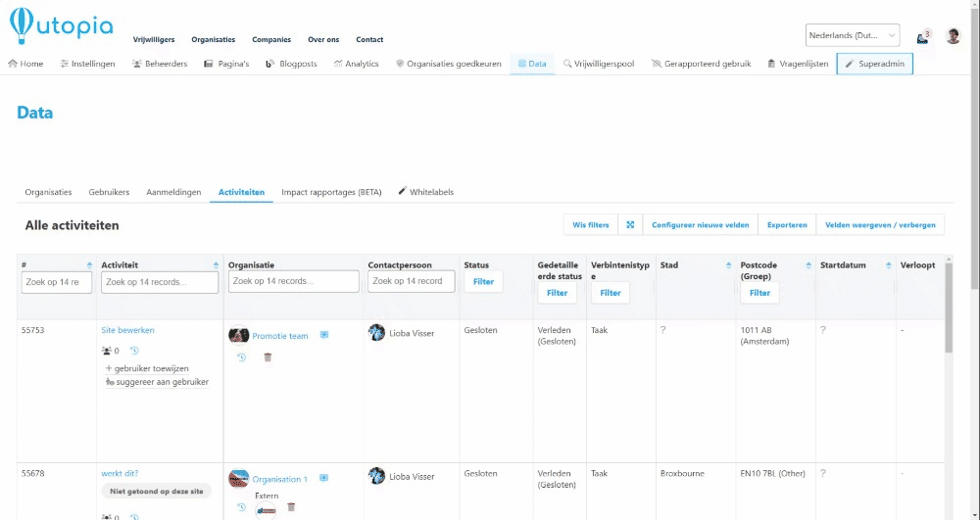This screenshot has width=980, height=520.
Task: Toggle sort order of Startdatum column
Action: pos(887,265)
